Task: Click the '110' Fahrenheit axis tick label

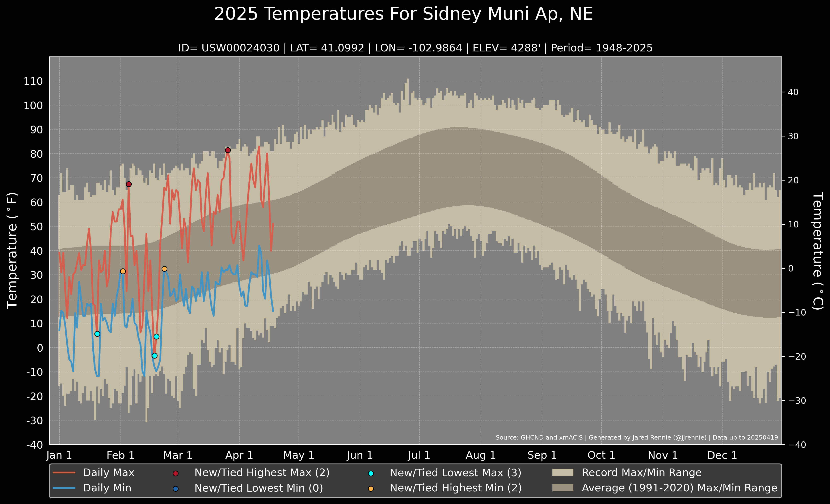Action: pos(33,81)
